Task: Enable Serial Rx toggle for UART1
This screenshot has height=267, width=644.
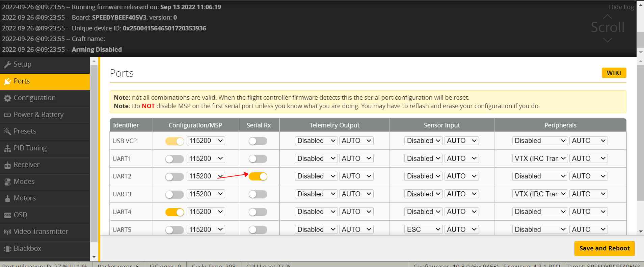Action: click(258, 159)
